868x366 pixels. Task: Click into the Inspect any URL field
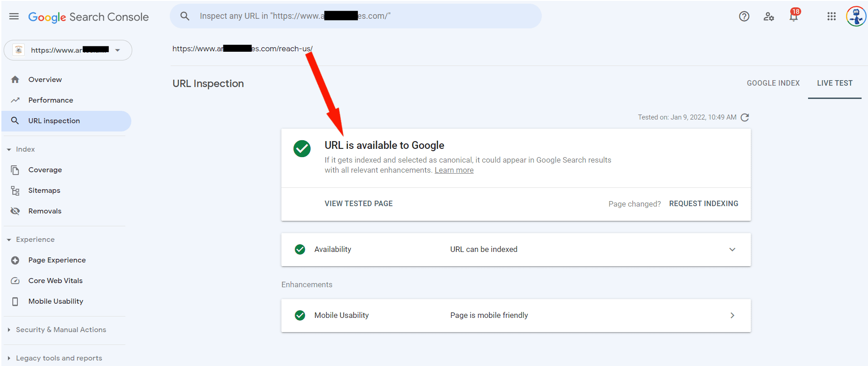point(356,16)
